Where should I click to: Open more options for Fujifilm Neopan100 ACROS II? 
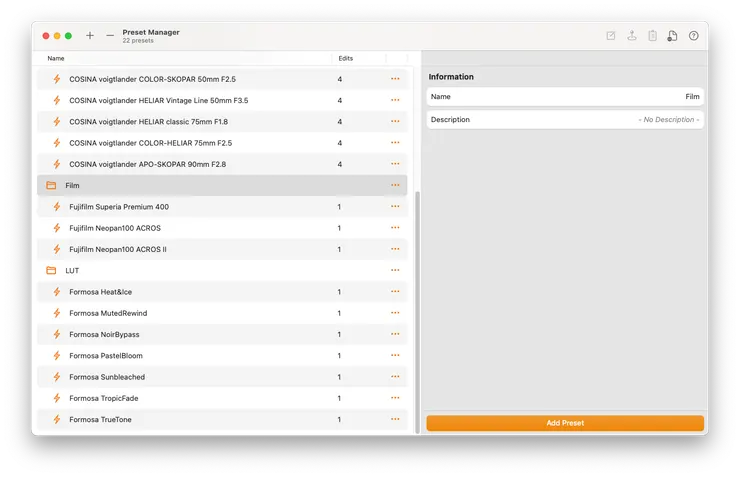click(395, 249)
